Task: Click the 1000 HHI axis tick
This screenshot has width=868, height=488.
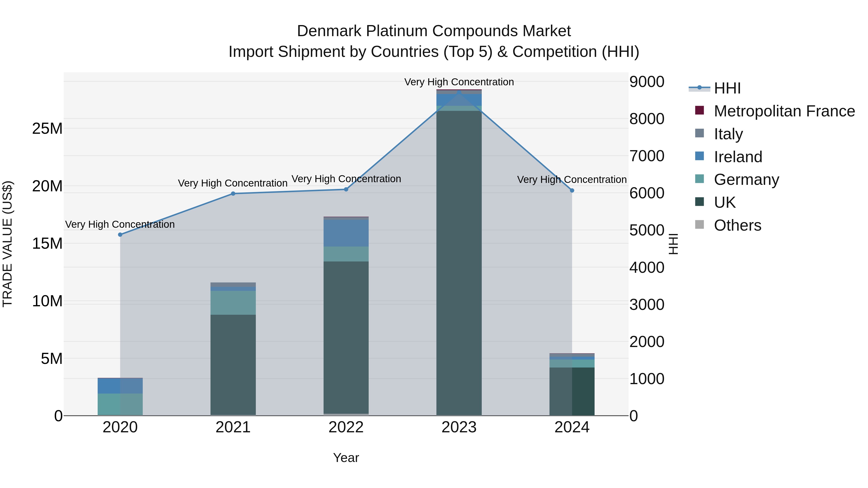Action: click(647, 379)
